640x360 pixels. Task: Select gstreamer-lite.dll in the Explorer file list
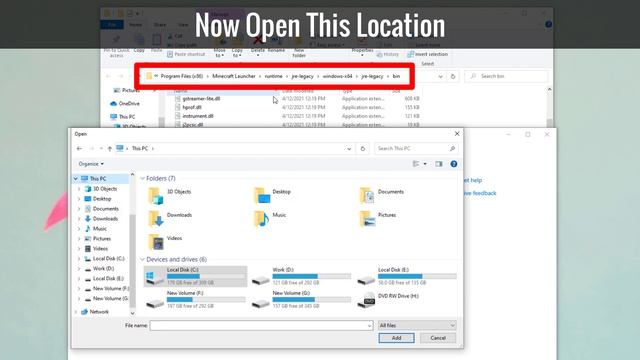[202, 99]
